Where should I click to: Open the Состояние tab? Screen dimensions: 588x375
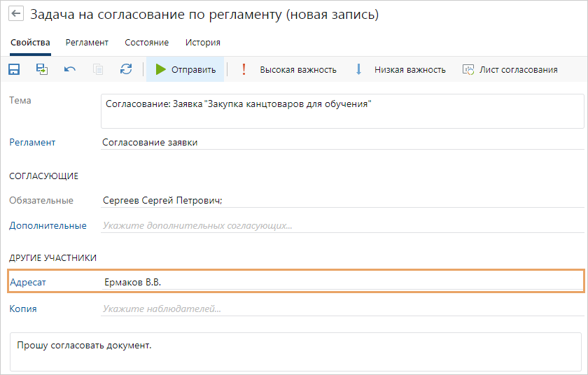tap(146, 43)
